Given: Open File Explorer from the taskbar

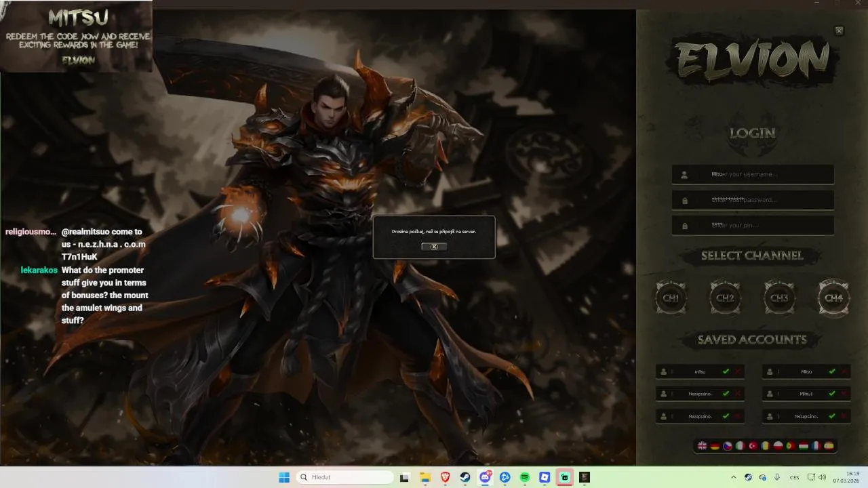Looking at the screenshot, I should tap(425, 477).
